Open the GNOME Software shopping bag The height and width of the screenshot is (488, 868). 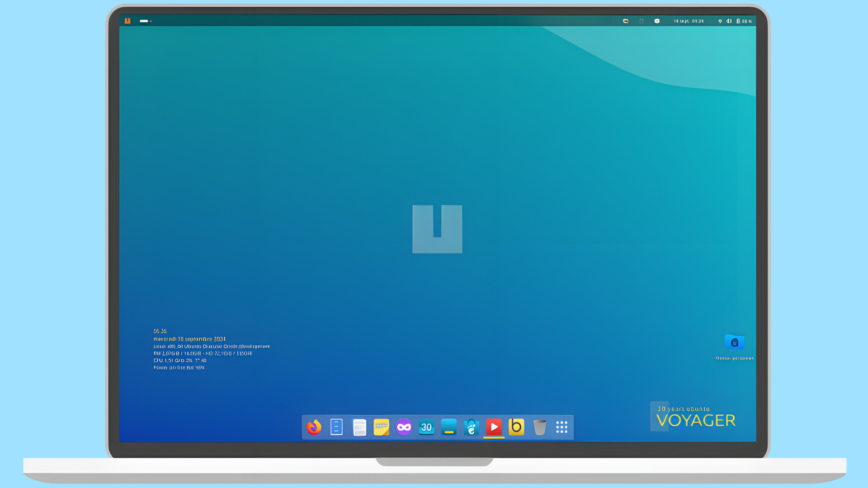tap(471, 427)
